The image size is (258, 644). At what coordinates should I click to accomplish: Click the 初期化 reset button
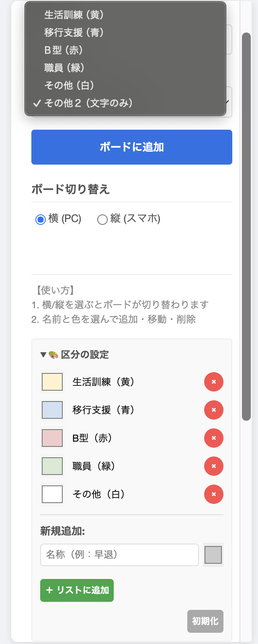tap(205, 621)
